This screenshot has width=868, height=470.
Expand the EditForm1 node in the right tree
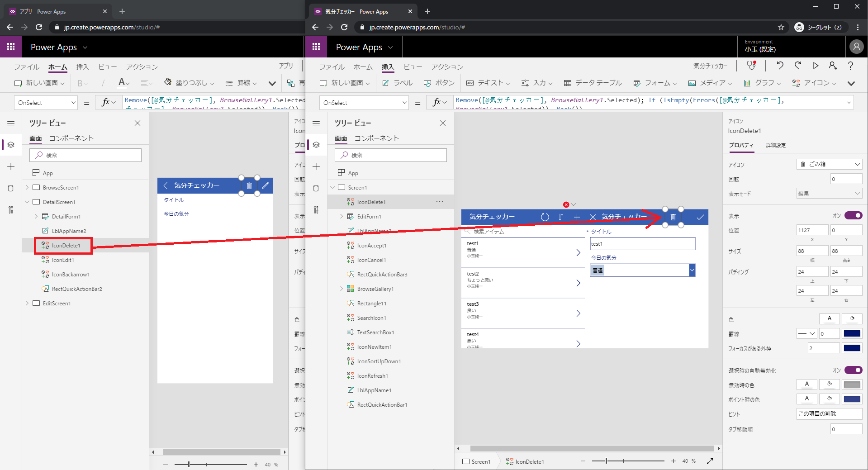(x=342, y=217)
